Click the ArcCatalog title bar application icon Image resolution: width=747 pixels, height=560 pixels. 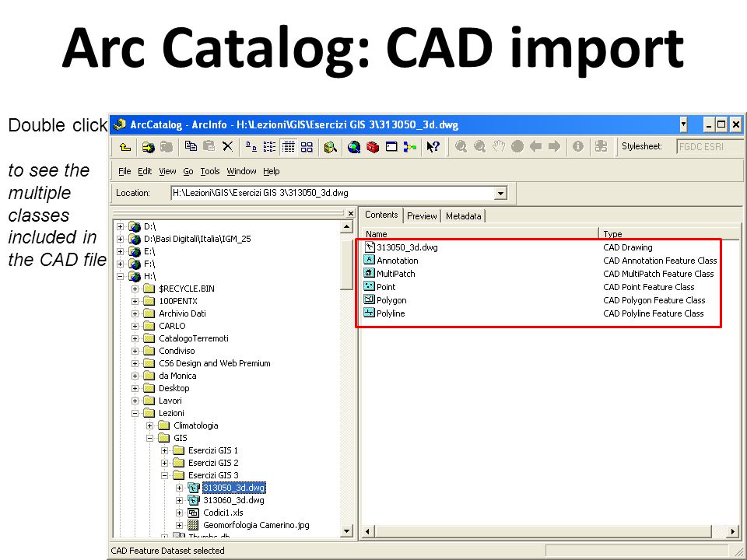tap(120, 124)
